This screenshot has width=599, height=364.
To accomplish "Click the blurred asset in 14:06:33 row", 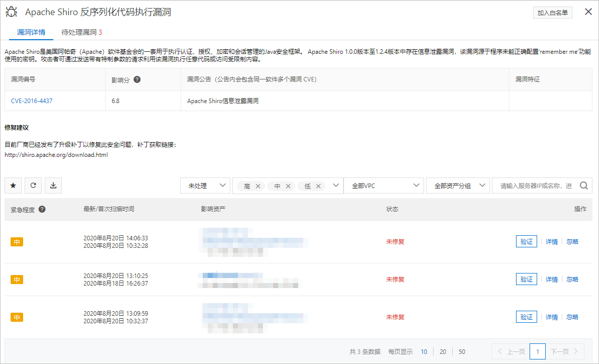I will [x=254, y=242].
